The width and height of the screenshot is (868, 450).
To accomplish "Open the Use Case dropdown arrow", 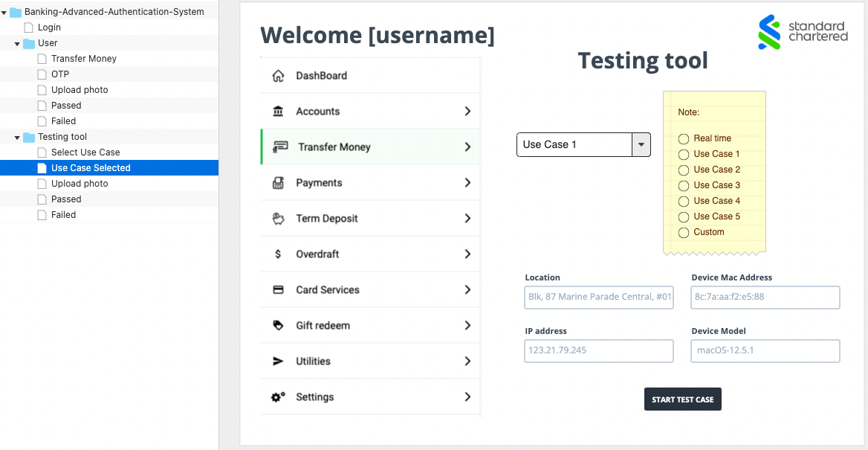I will [x=641, y=144].
